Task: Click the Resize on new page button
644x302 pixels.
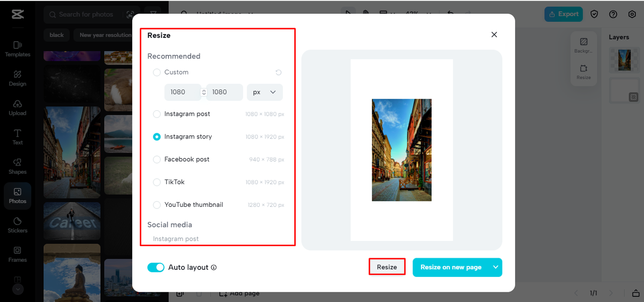Action: pos(451,267)
